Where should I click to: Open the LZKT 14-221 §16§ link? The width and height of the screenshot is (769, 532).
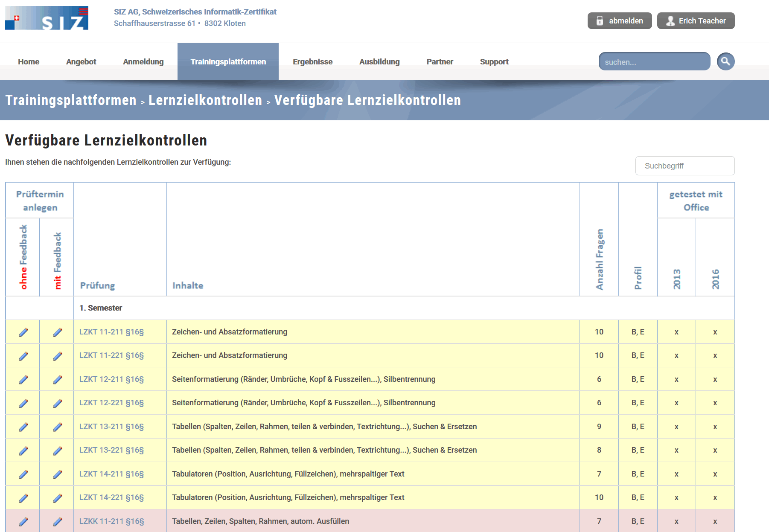[111, 497]
